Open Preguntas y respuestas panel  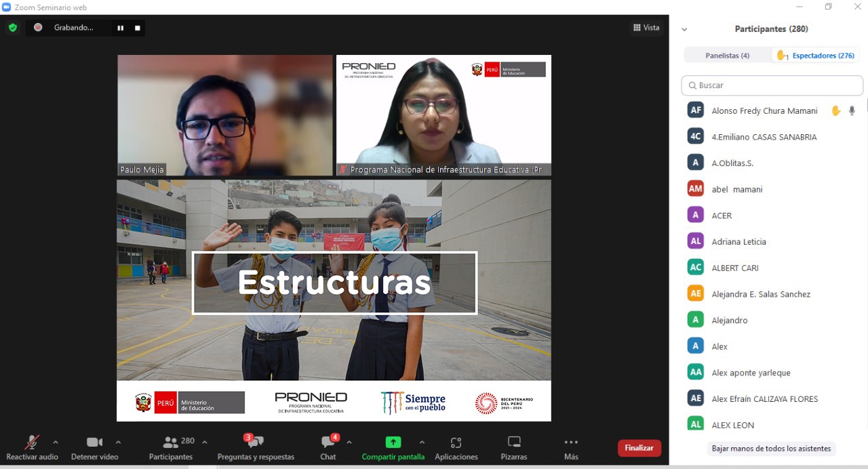[256, 448]
